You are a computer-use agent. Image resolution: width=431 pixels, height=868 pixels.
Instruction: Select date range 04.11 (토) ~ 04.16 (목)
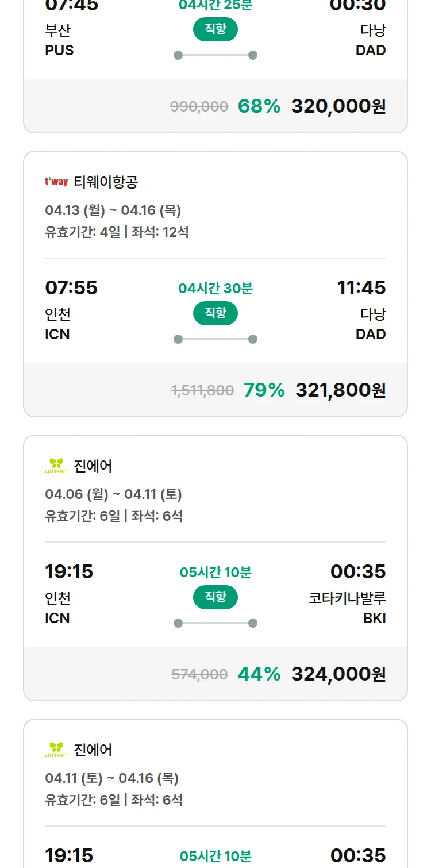point(112,778)
